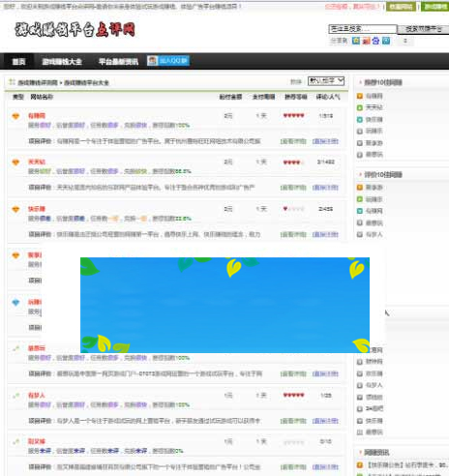Click the blue leaf banner advertisement

(x=224, y=305)
